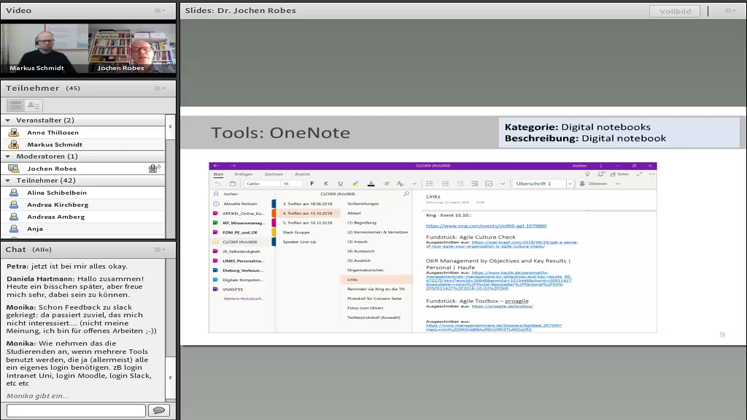Switch to attendee list view icon
This screenshot has width=747, height=420.
pyautogui.click(x=16, y=105)
